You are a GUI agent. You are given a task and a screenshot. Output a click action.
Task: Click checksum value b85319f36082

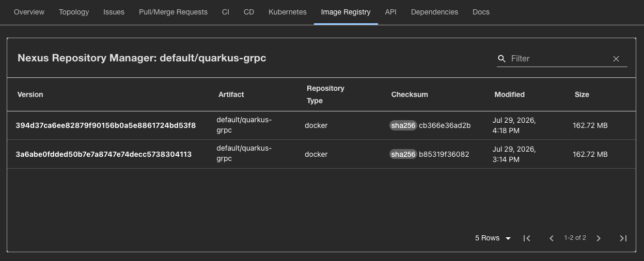[x=444, y=154]
